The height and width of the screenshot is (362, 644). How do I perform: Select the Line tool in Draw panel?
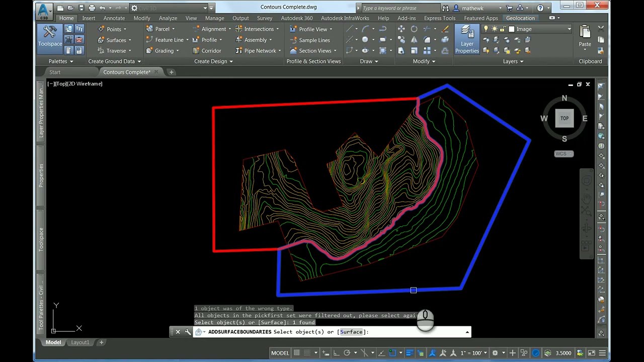click(351, 29)
